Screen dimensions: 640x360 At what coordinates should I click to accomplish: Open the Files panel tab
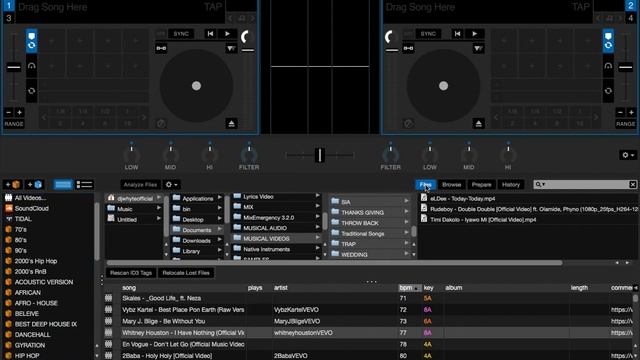point(425,185)
